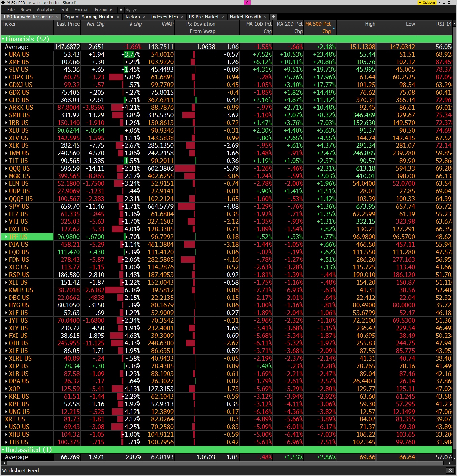Screen dimensions: 457x476
Task: Switch to the US Pre-Market tab
Action: (204, 17)
